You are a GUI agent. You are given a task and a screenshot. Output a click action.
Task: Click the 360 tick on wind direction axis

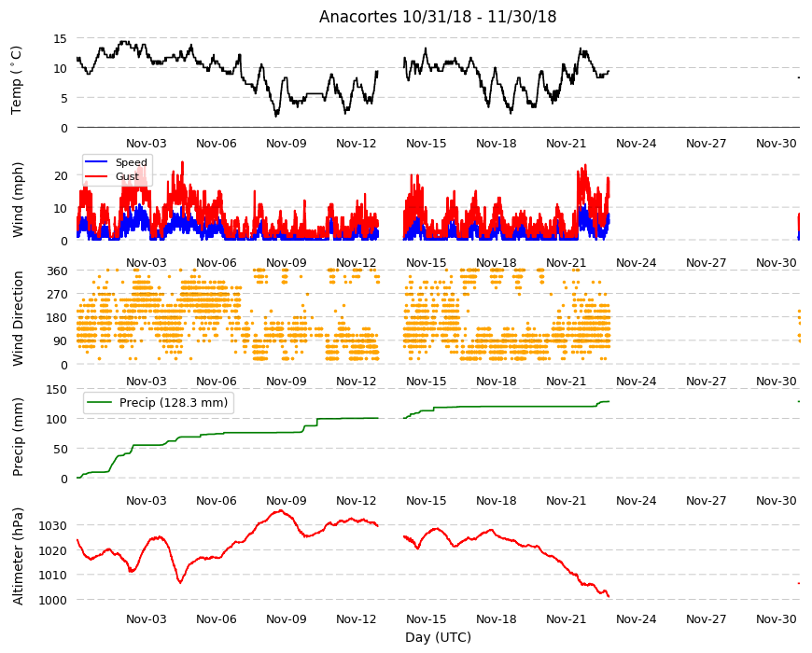[x=58, y=271]
